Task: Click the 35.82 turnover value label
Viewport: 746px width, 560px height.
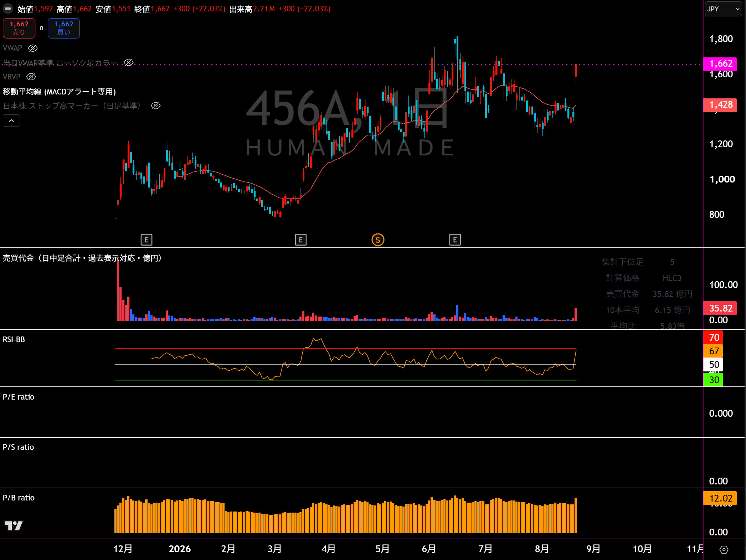Action: 720,308
